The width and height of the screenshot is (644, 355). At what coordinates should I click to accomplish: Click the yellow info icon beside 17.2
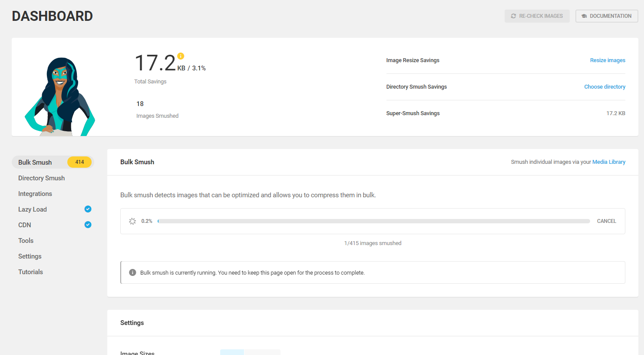181,56
